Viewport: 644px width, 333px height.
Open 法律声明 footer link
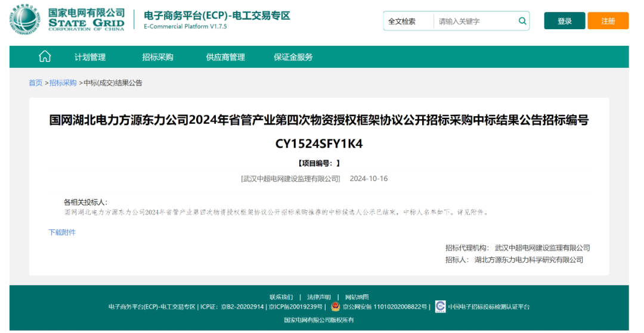click(x=318, y=297)
